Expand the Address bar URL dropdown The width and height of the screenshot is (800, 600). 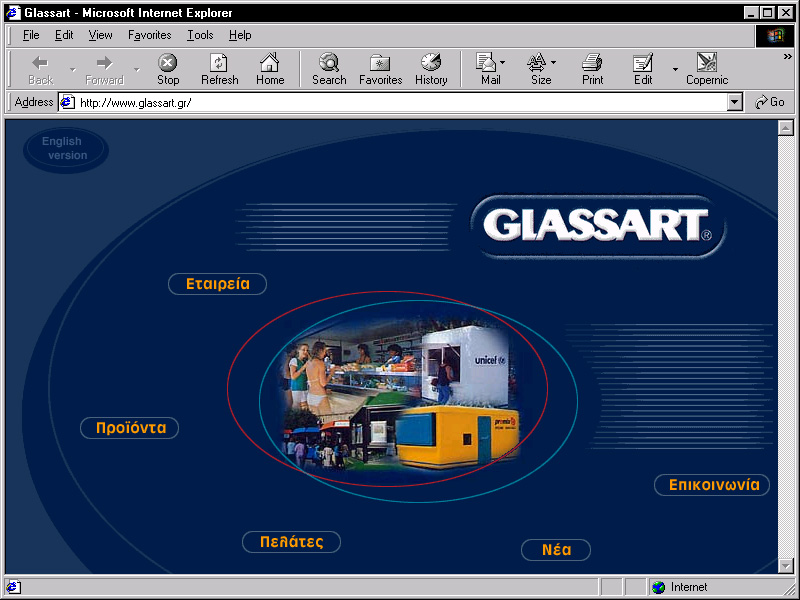coord(734,103)
